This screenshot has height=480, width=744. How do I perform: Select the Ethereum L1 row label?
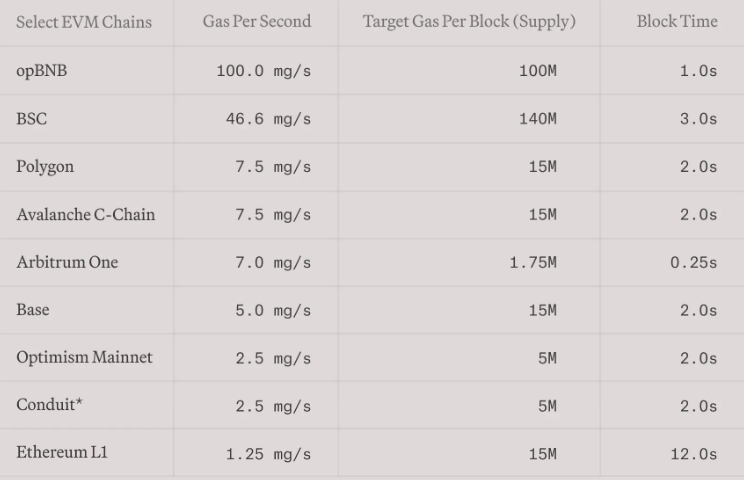pos(62,452)
